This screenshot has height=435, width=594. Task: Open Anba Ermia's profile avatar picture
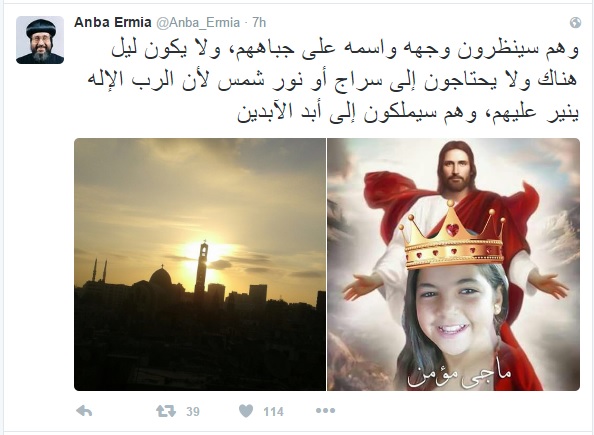(40, 40)
